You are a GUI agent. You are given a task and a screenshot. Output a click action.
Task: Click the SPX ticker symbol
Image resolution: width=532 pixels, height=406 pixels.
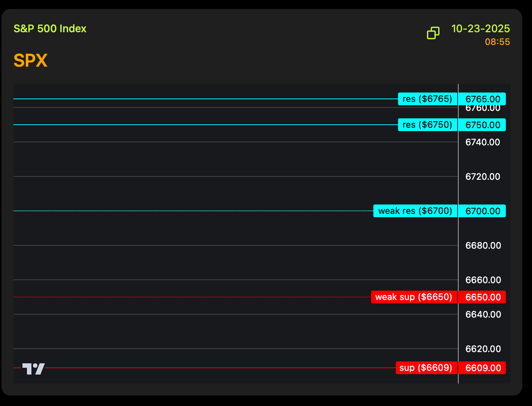click(30, 61)
